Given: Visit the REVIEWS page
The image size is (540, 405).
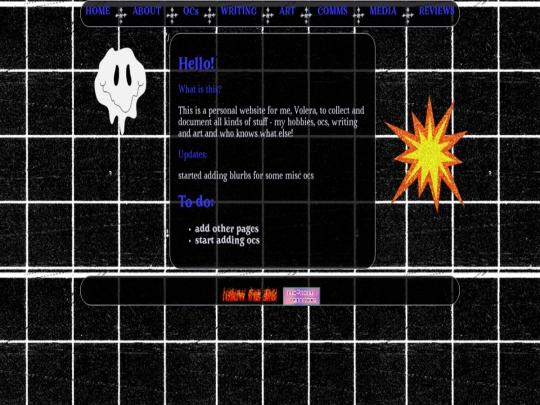Looking at the screenshot, I should coord(437,11).
